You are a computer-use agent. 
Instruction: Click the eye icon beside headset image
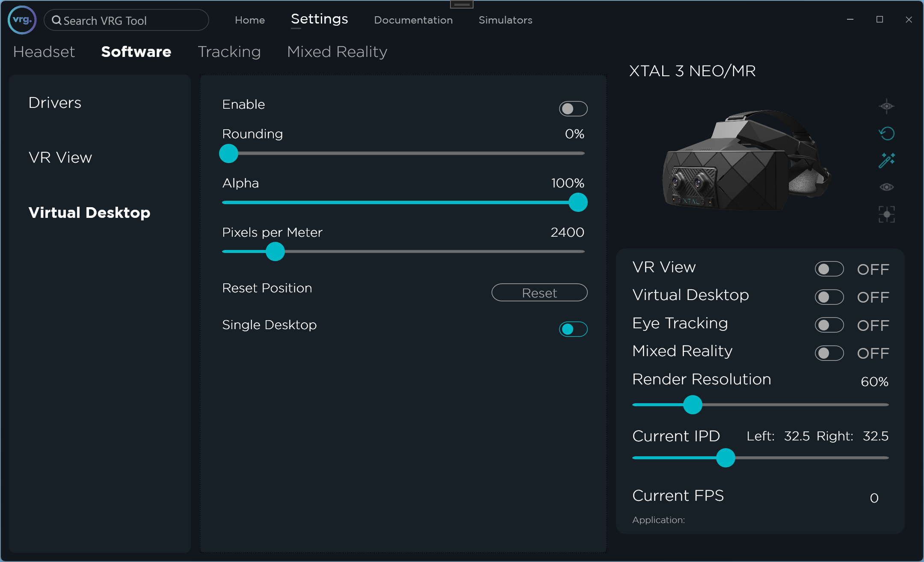tap(886, 187)
